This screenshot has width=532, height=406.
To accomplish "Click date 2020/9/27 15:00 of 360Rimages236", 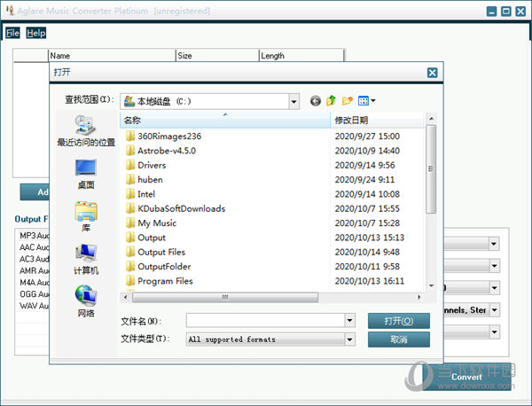I will (x=367, y=136).
